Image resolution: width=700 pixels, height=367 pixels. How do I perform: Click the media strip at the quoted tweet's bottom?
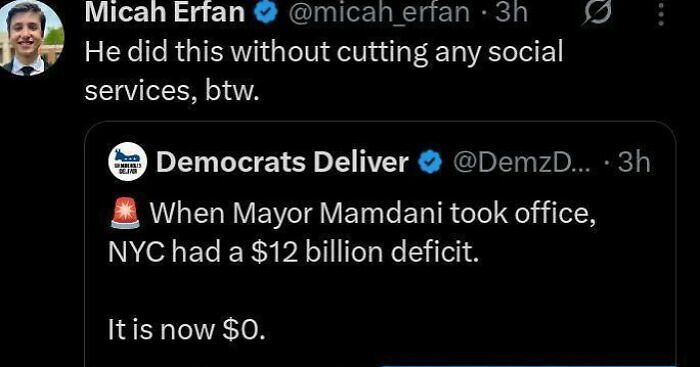528,366
